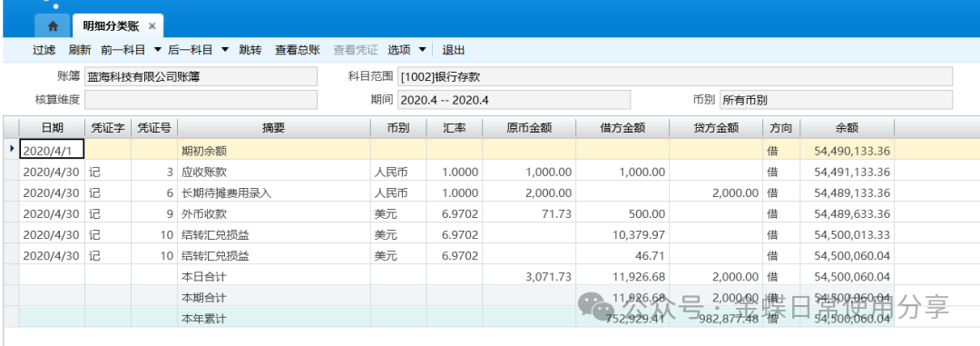Expand the 前一科目 dropdown arrow

[x=157, y=50]
